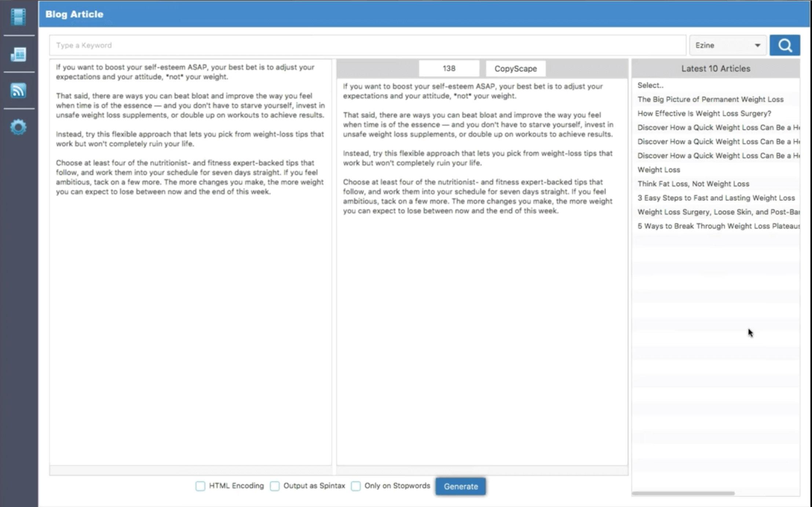
Task: Select 'How Effective Is Weight Loss Surgery?' article
Action: pyautogui.click(x=716, y=113)
